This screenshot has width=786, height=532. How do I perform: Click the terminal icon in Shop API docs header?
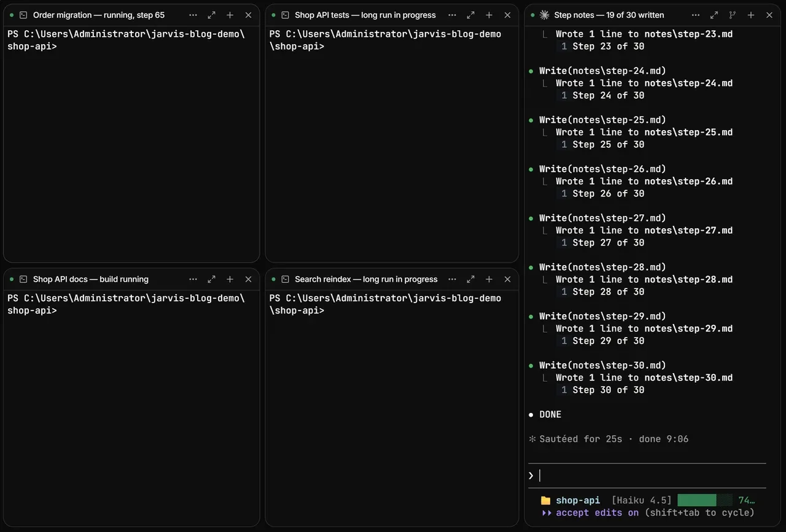click(23, 279)
